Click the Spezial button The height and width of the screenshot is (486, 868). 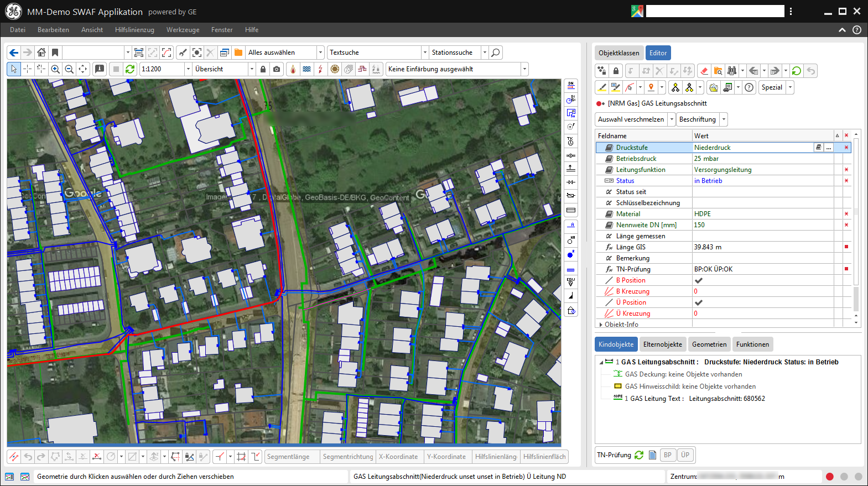pyautogui.click(x=772, y=87)
